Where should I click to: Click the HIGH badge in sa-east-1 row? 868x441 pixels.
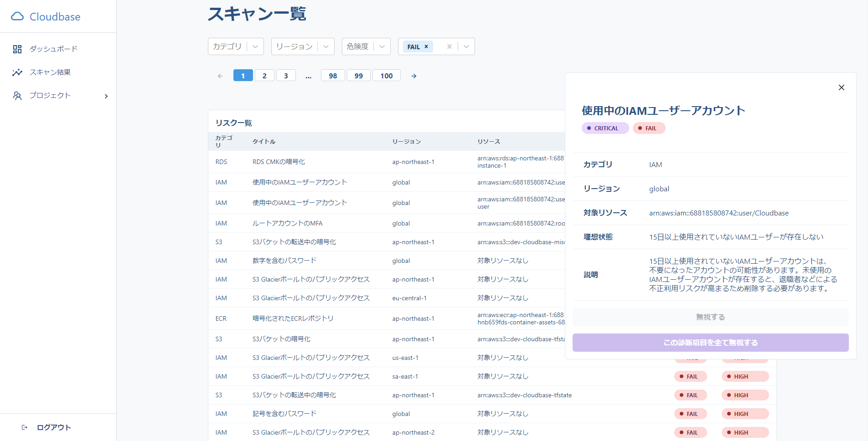tap(745, 376)
